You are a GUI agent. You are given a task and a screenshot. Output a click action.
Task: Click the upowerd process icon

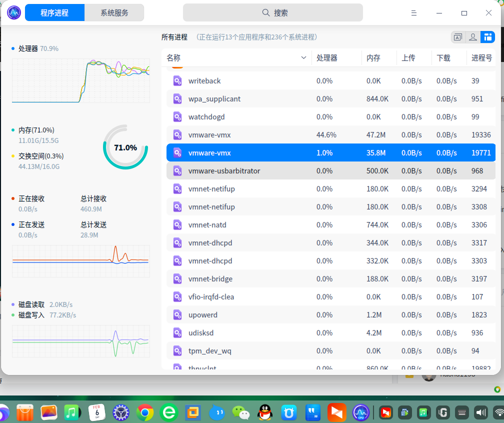(x=177, y=315)
